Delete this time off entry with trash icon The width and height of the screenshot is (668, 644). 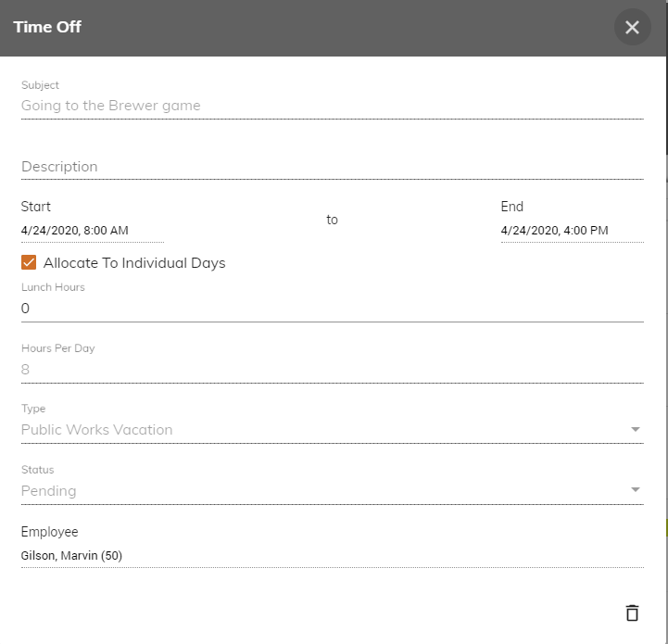coord(632,613)
